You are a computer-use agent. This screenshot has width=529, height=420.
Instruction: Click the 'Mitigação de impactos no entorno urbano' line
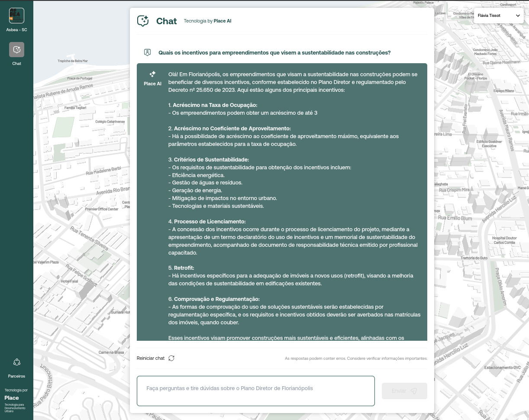coord(223,198)
